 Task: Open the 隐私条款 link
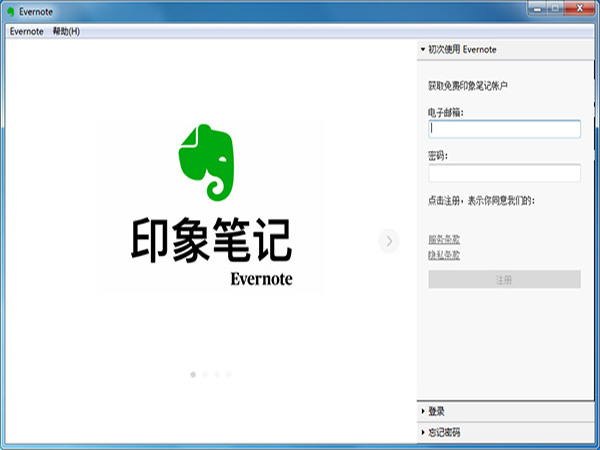click(444, 255)
